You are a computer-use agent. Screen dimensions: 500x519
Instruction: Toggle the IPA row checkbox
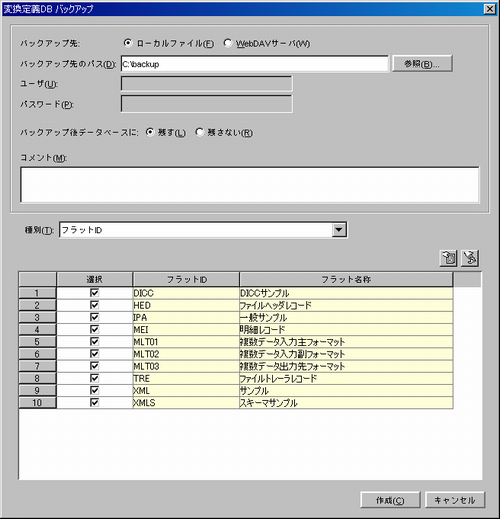click(94, 317)
